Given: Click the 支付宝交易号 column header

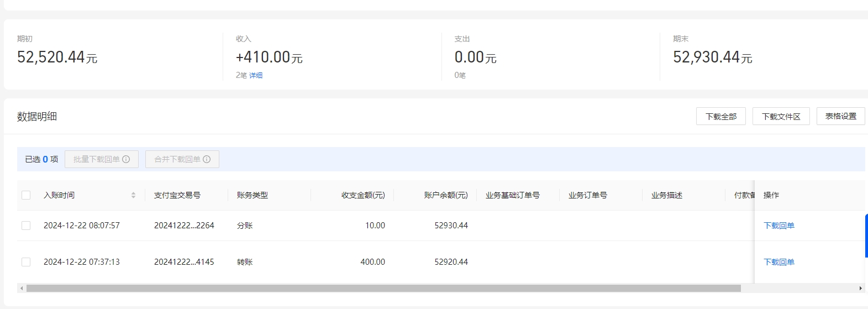Looking at the screenshot, I should pos(177,195).
